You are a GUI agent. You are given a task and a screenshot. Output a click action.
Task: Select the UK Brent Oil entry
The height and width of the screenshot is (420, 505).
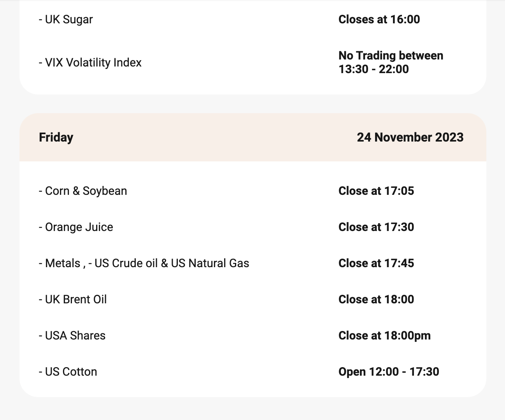pyautogui.click(x=73, y=299)
